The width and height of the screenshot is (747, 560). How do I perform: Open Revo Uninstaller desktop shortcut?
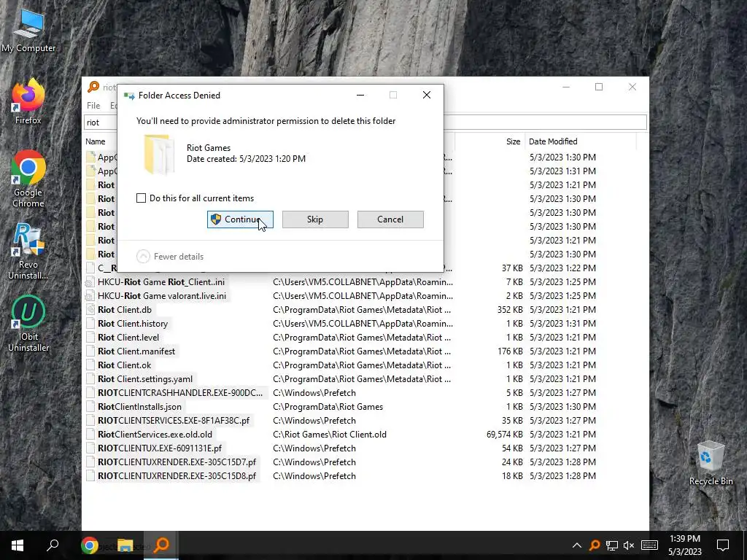[28, 252]
